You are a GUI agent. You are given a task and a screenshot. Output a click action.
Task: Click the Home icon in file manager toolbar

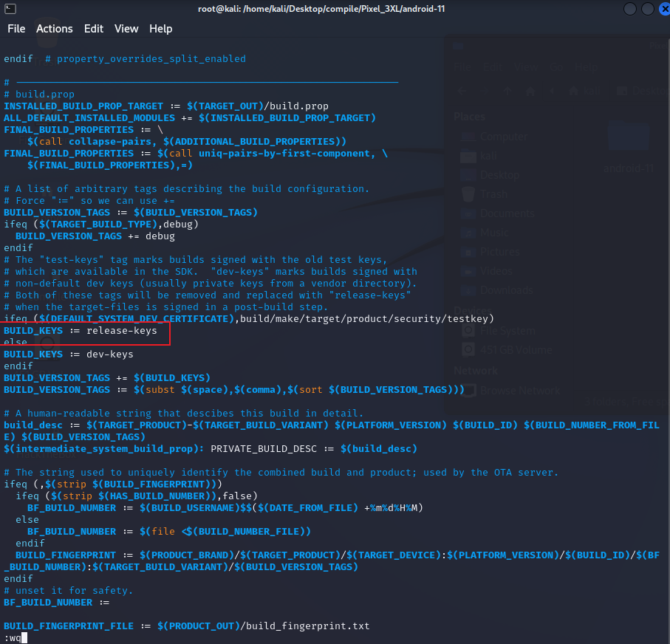click(530, 91)
